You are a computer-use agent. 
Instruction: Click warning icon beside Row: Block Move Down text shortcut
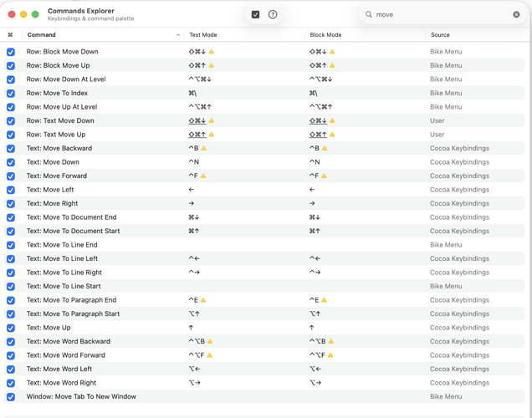point(212,52)
